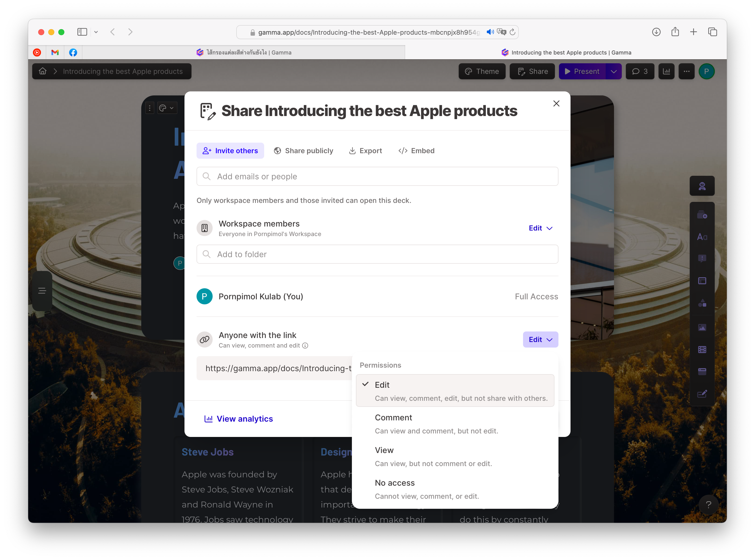Reload the page with refresh icon
This screenshot has width=755, height=560.
click(512, 32)
